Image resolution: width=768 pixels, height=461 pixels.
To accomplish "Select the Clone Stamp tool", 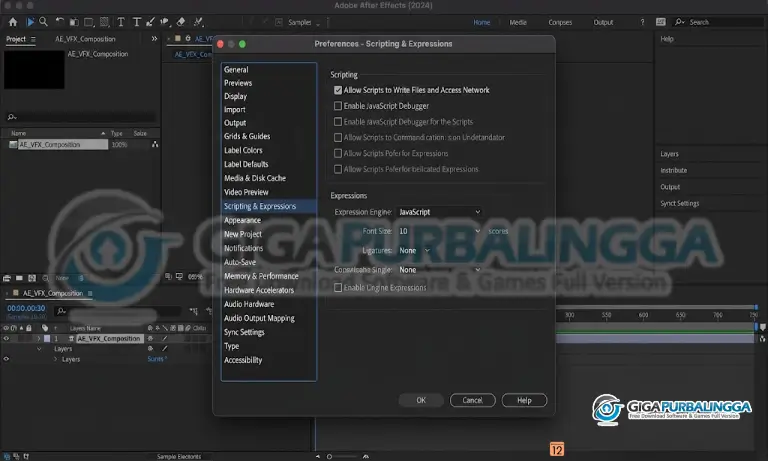I will (x=165, y=22).
